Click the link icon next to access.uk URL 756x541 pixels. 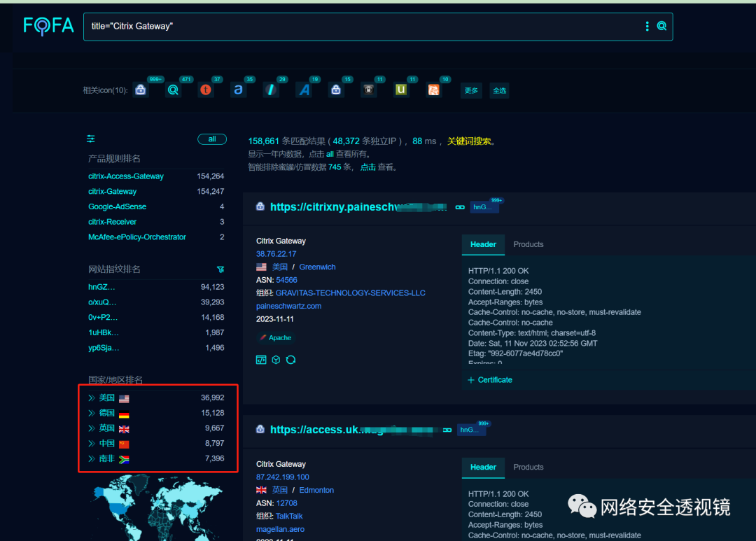[447, 430]
